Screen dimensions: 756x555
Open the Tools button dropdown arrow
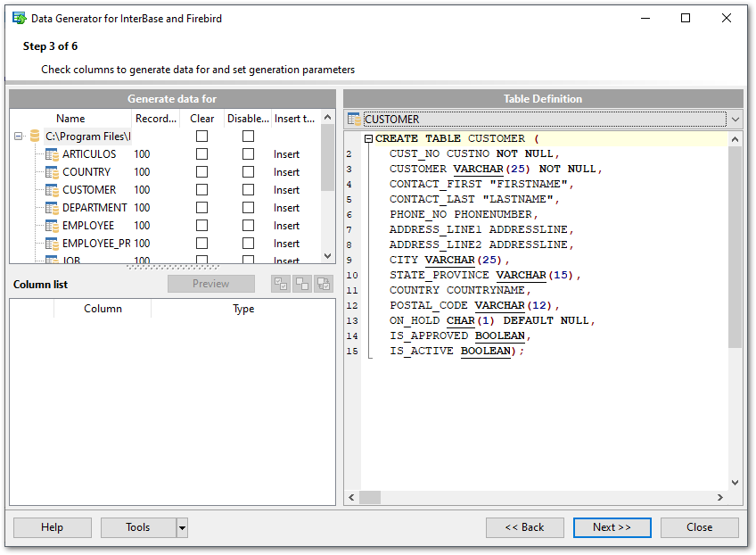coord(182,528)
